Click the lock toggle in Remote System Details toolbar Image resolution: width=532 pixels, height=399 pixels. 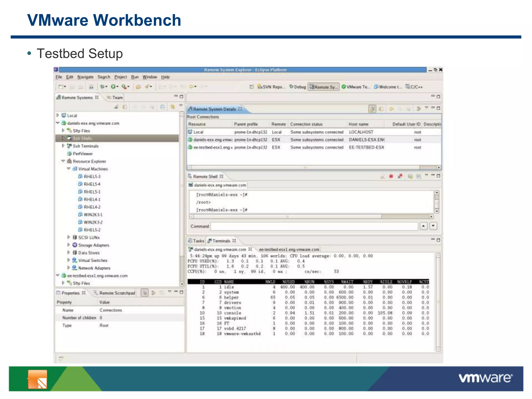[372, 109]
